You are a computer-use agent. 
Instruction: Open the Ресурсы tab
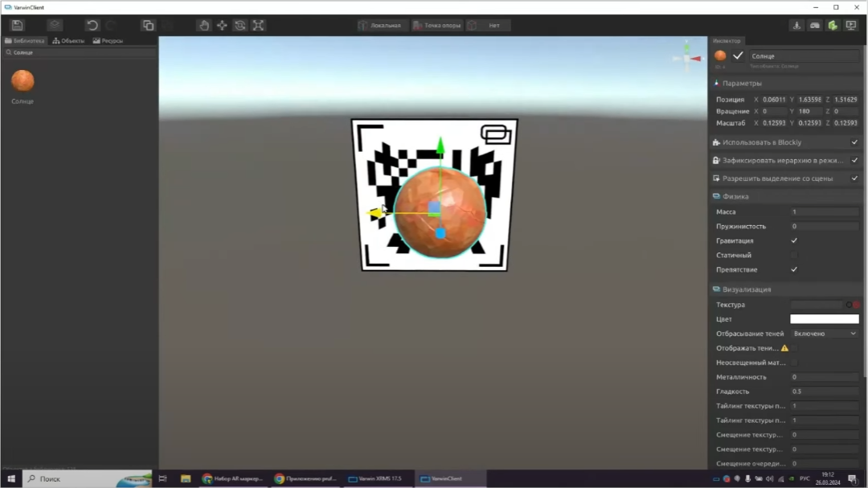pyautogui.click(x=108, y=40)
